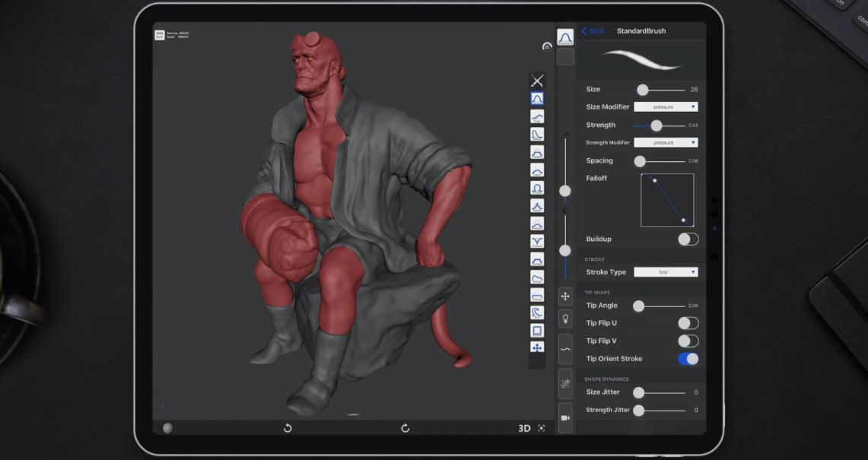The height and width of the screenshot is (460, 868).
Task: Click the StandardBrush panel title
Action: pyautogui.click(x=641, y=31)
